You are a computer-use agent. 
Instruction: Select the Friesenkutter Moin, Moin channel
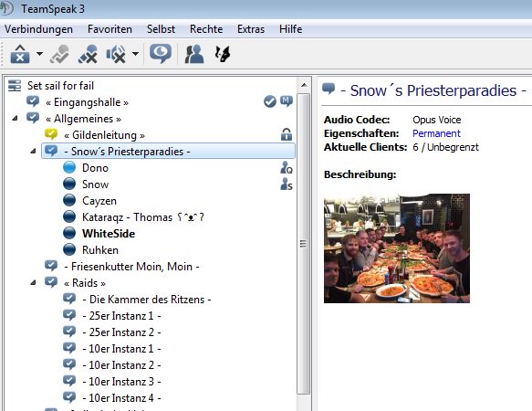pyautogui.click(x=131, y=267)
